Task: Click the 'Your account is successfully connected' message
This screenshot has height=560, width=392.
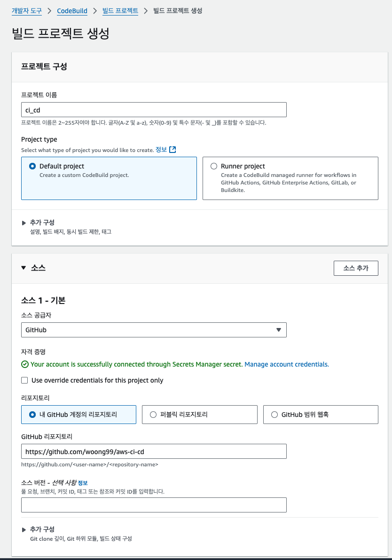Action: [x=137, y=364]
